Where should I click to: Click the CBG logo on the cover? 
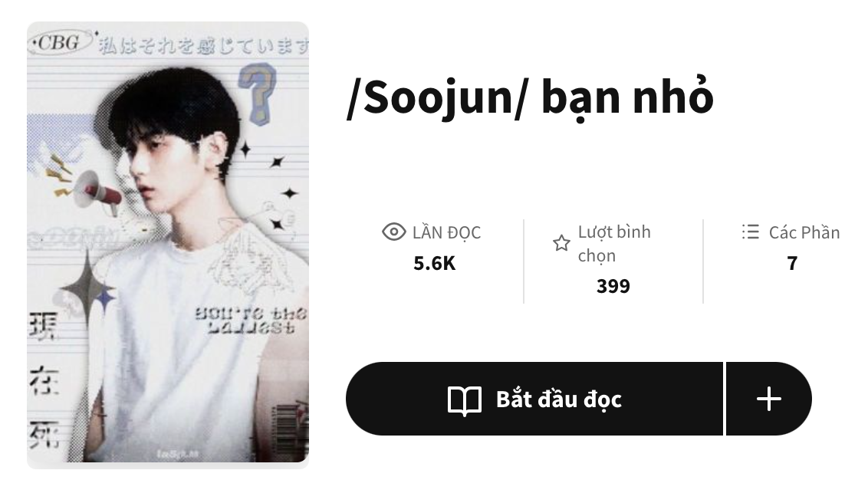tap(59, 43)
